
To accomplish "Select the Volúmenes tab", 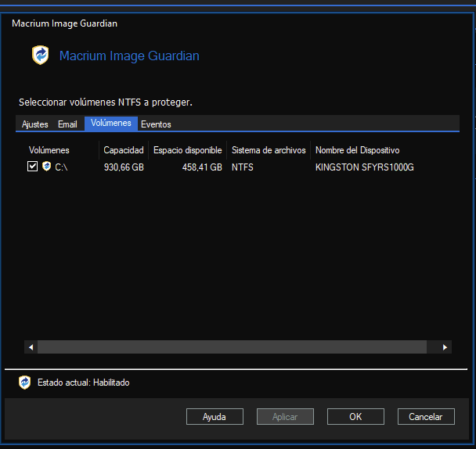I will click(111, 123).
